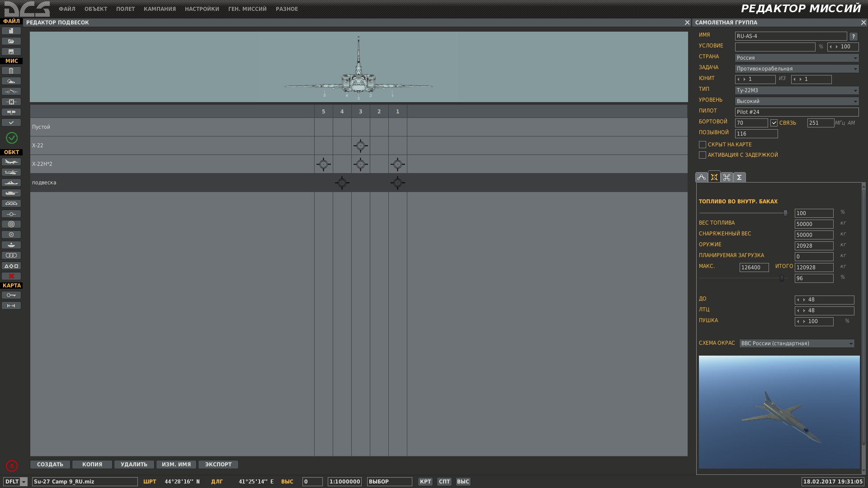Click the КРТ button in status bar
The image size is (868, 488).
tap(425, 482)
